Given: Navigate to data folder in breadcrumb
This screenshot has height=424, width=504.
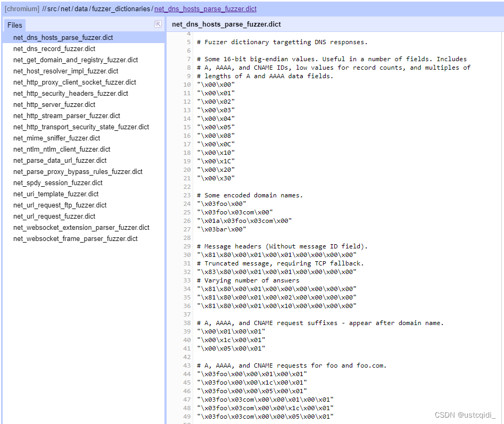Looking at the screenshot, I should pyautogui.click(x=81, y=9).
